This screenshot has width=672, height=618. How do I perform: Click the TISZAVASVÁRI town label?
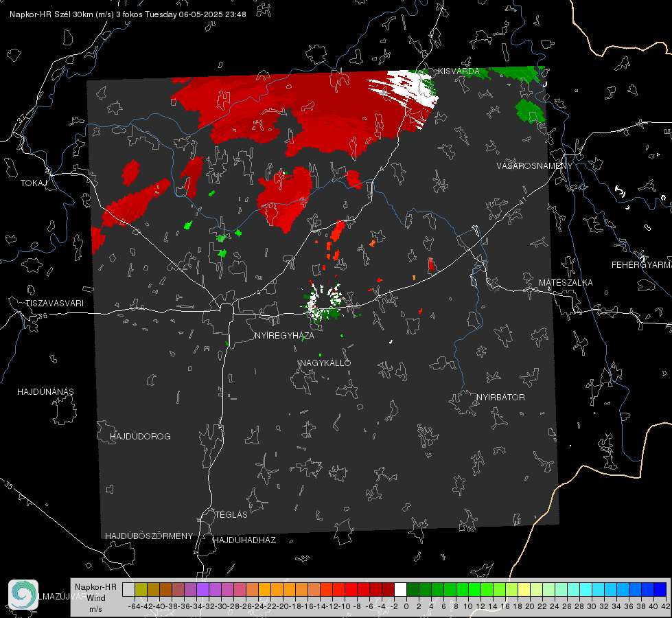point(54,304)
